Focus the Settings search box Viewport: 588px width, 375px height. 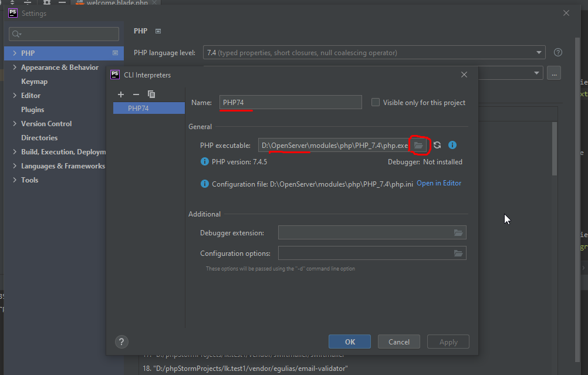[64, 34]
